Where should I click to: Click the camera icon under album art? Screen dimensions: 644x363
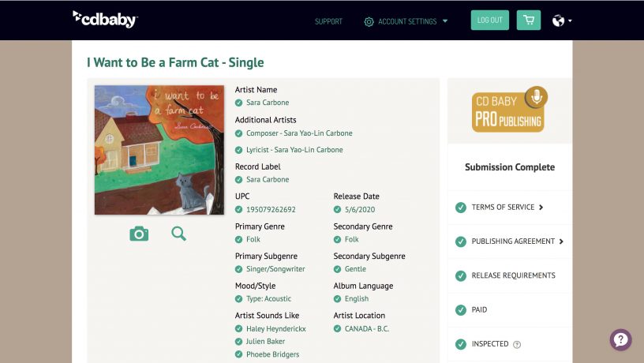tap(139, 234)
